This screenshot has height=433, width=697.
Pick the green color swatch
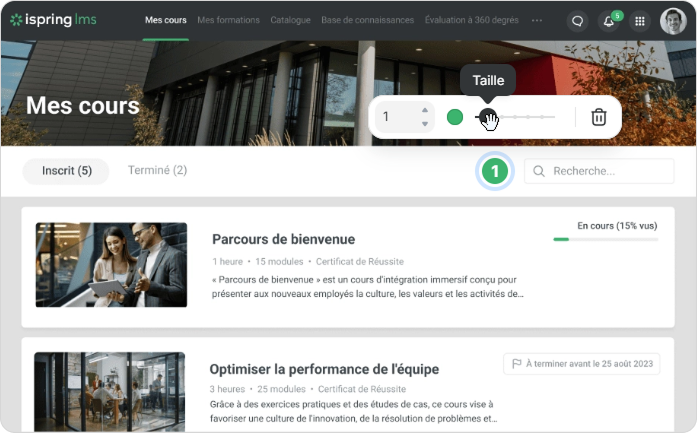[x=455, y=117]
